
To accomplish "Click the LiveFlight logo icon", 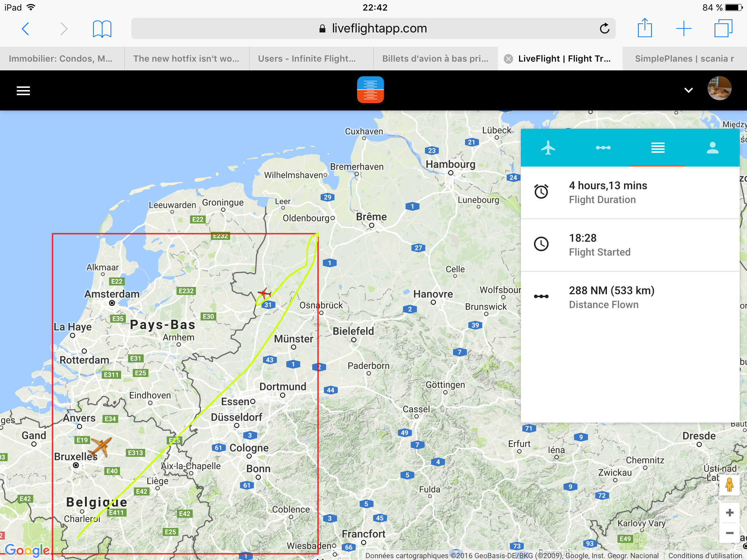I will [370, 90].
